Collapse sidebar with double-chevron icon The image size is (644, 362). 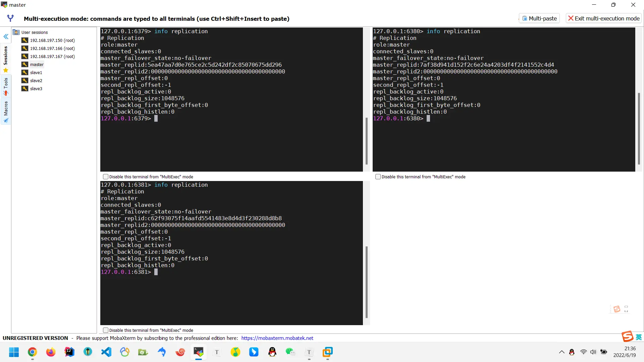[6, 37]
